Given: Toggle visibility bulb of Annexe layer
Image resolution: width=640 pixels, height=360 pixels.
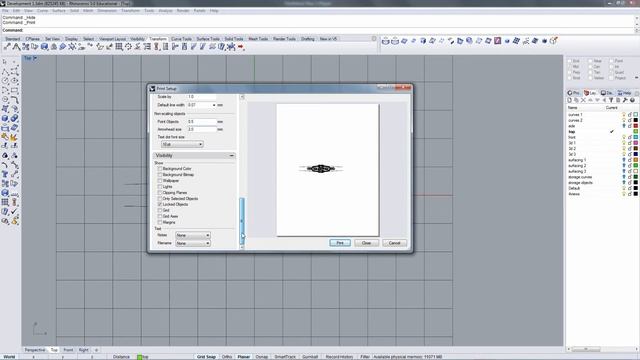Looking at the screenshot, I should (624, 194).
